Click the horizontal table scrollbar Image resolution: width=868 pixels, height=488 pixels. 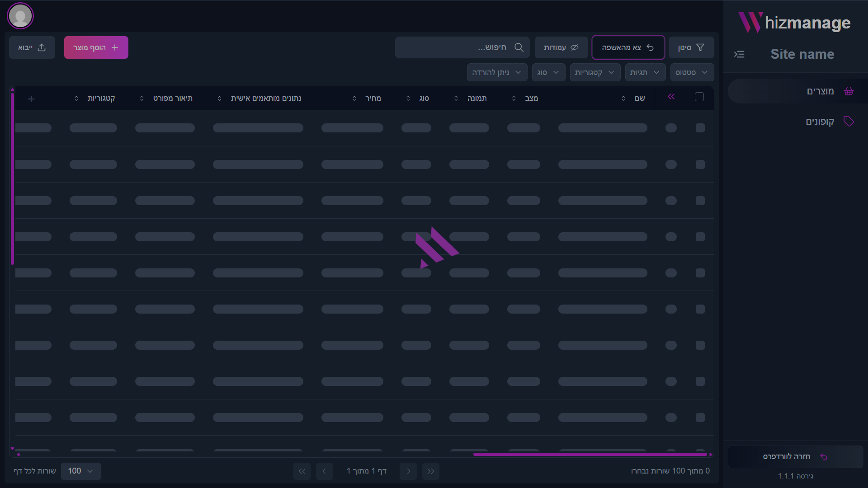(x=590, y=454)
